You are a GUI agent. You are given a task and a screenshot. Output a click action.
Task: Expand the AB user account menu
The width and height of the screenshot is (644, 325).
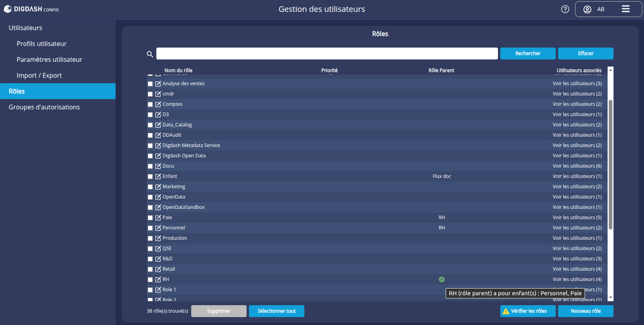[x=594, y=9]
